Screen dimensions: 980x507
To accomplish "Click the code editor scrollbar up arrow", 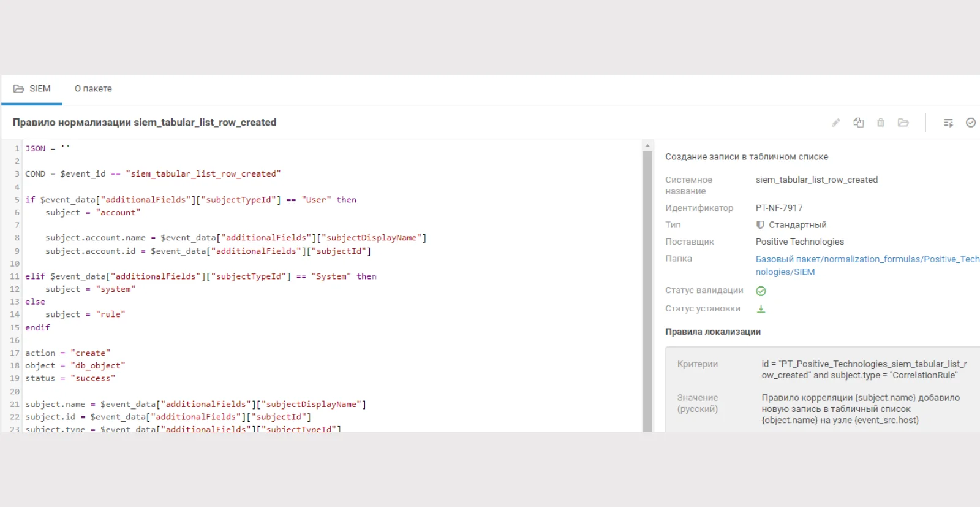I will [647, 146].
